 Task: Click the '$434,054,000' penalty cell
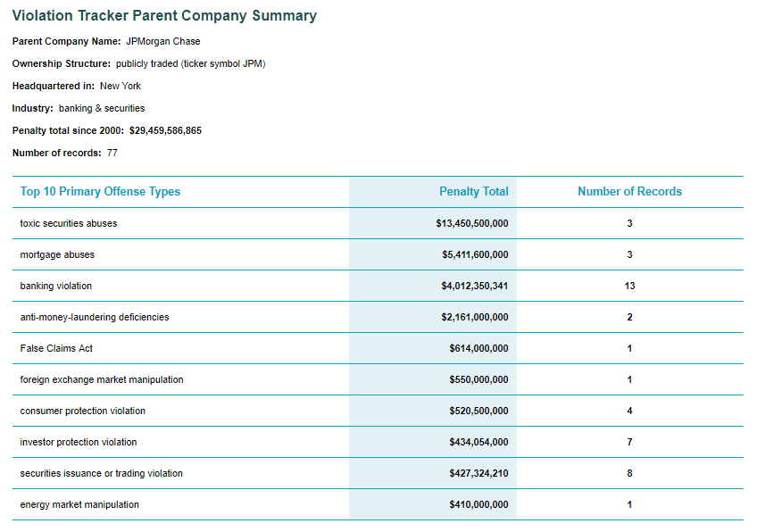pyautogui.click(x=478, y=442)
